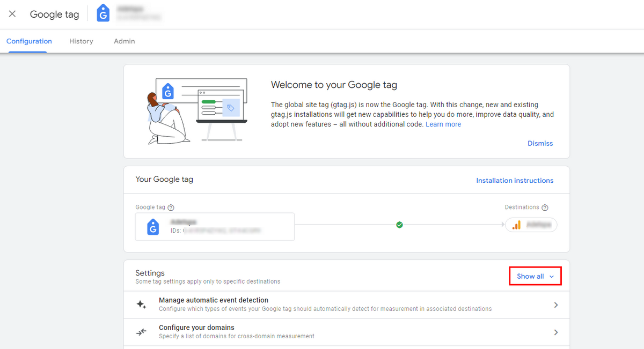Click the welcome illustration image

coord(197,112)
